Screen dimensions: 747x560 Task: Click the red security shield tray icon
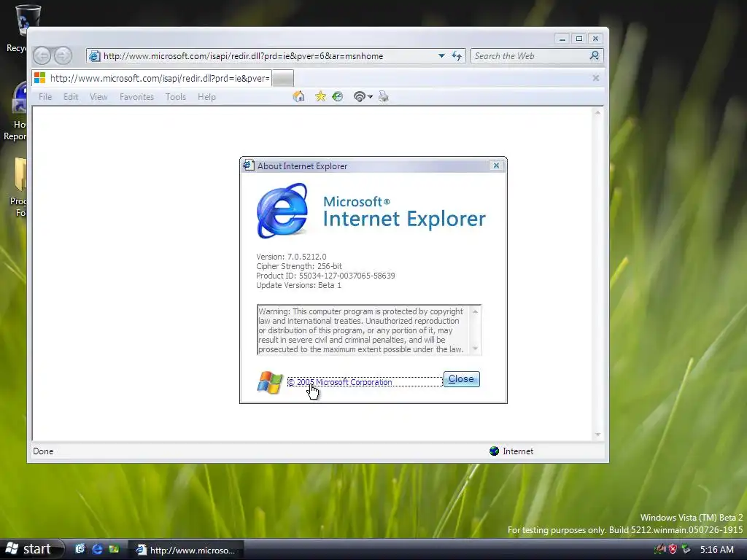[x=672, y=550]
